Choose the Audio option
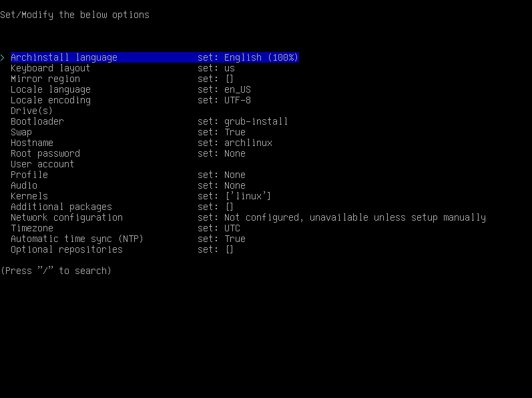532x398 pixels. tap(128, 185)
